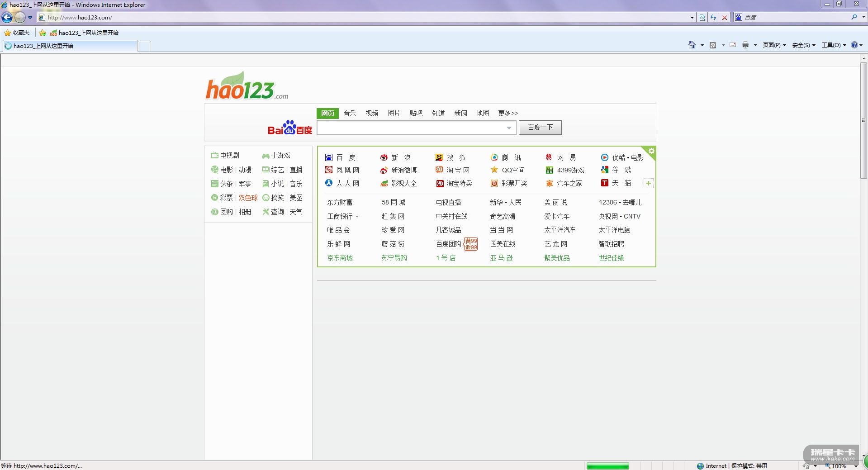Open the 东方财富 link
868x470 pixels.
340,202
